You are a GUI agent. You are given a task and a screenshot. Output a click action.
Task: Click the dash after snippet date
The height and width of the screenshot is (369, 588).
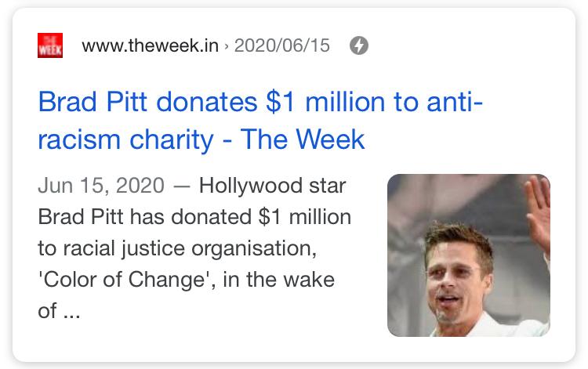[x=182, y=186]
